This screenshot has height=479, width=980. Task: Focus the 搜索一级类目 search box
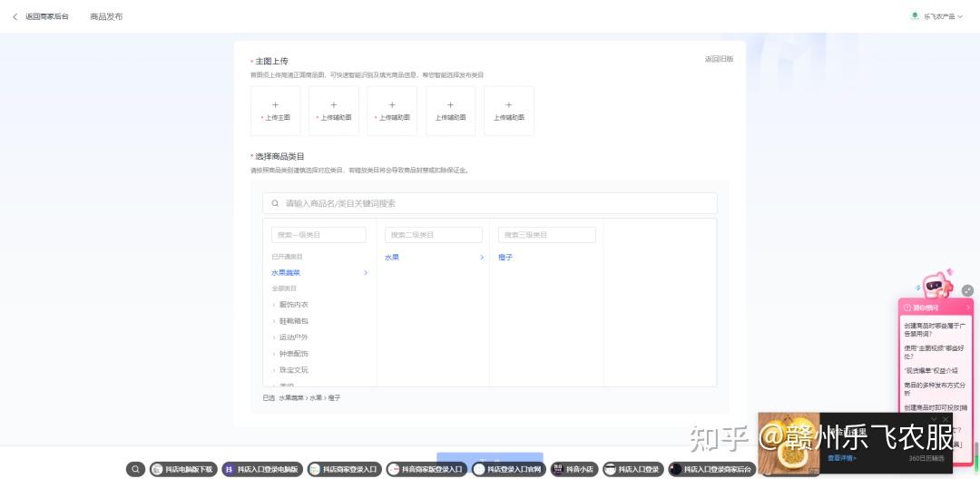(x=318, y=235)
